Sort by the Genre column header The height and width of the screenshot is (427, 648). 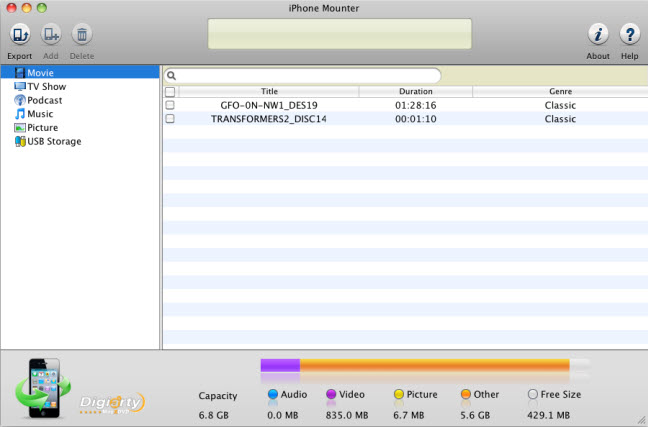pos(560,91)
